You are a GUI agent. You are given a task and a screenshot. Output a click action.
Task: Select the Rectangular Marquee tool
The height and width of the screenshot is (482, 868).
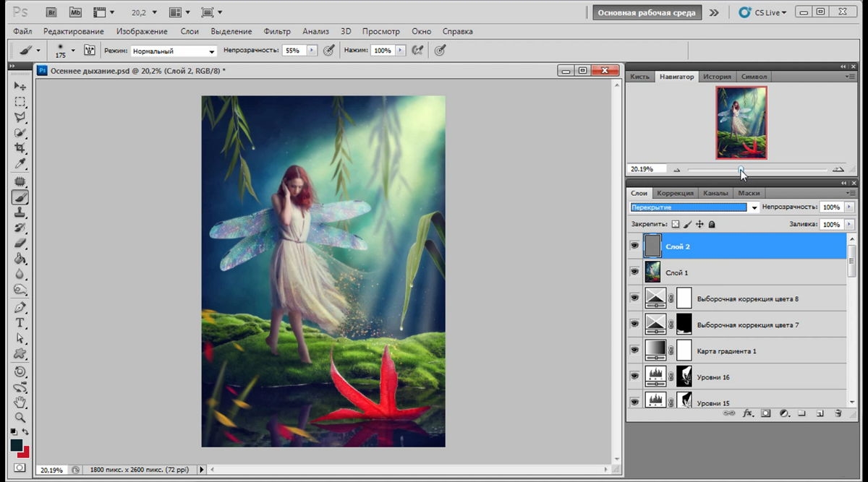tap(20, 102)
